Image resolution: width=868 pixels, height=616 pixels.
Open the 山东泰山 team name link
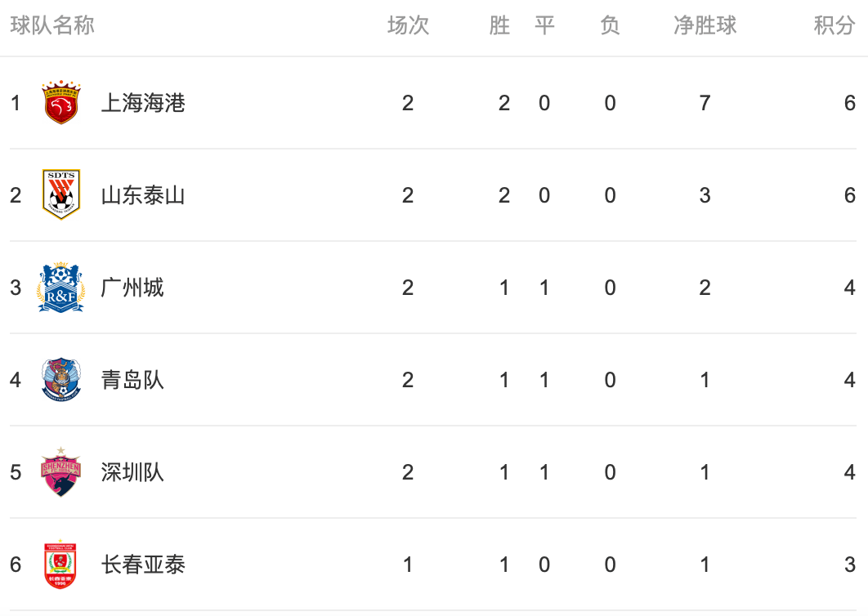click(143, 195)
